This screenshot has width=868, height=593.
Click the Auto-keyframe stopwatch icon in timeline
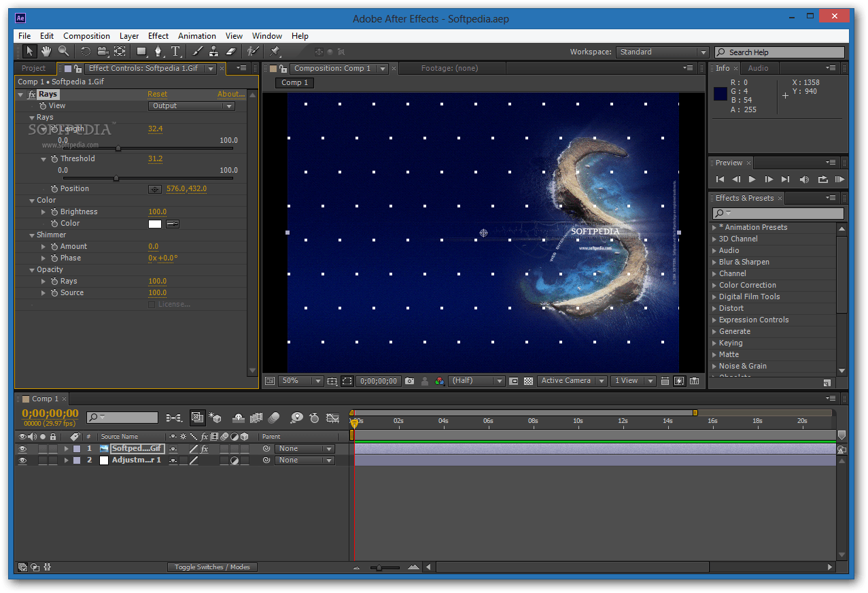tap(314, 418)
